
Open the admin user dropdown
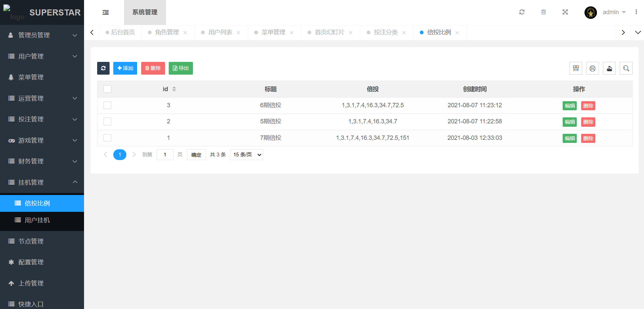coord(614,12)
